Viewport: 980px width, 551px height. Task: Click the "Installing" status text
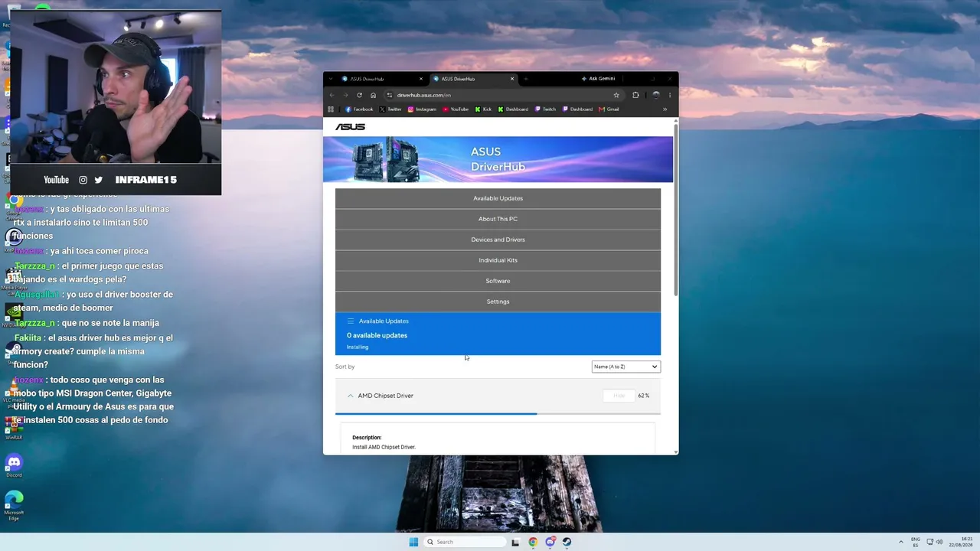click(358, 347)
